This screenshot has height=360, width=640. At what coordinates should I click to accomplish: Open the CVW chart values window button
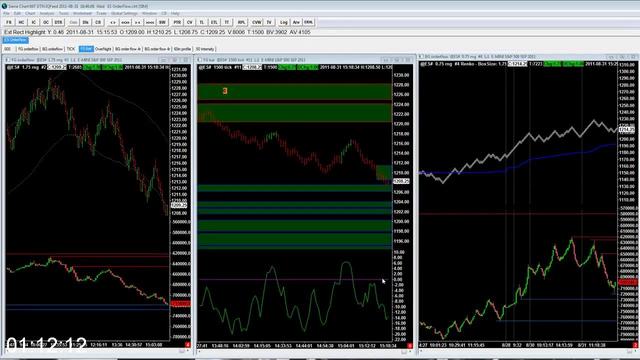256,22
